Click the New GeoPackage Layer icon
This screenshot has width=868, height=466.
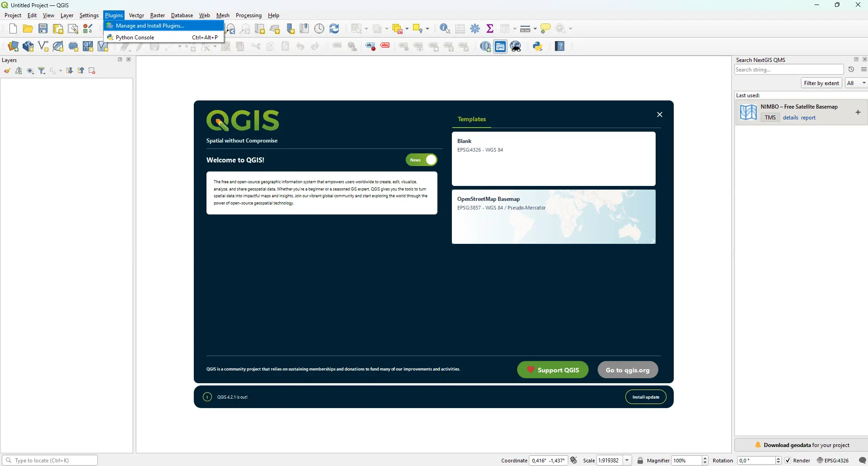point(28,46)
